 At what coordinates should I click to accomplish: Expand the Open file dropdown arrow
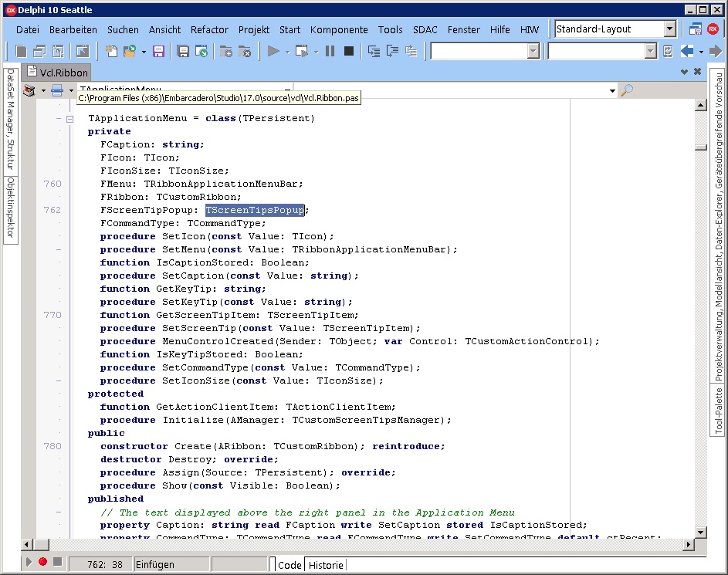coord(144,52)
